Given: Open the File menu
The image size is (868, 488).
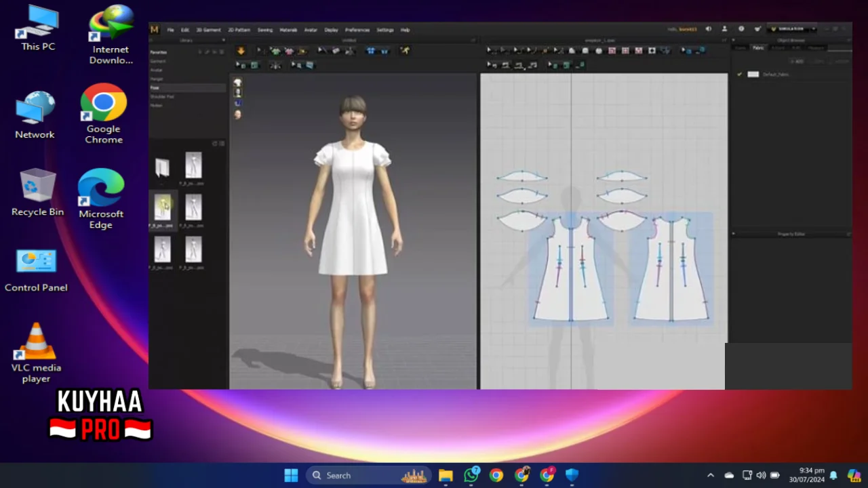Looking at the screenshot, I should pyautogui.click(x=171, y=30).
